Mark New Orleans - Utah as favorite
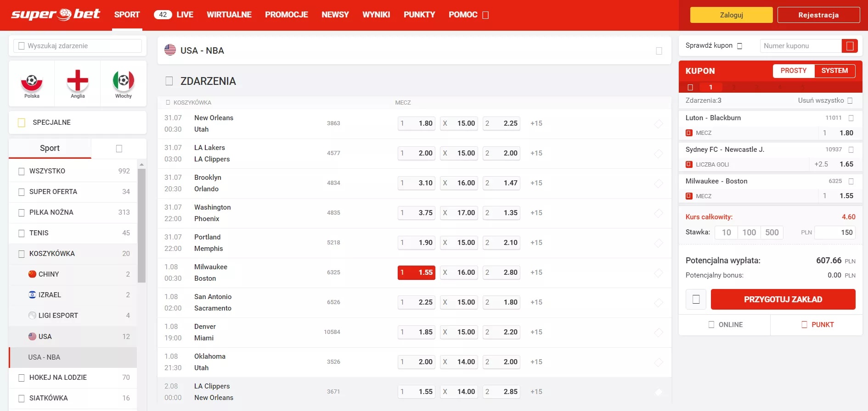 point(659,124)
